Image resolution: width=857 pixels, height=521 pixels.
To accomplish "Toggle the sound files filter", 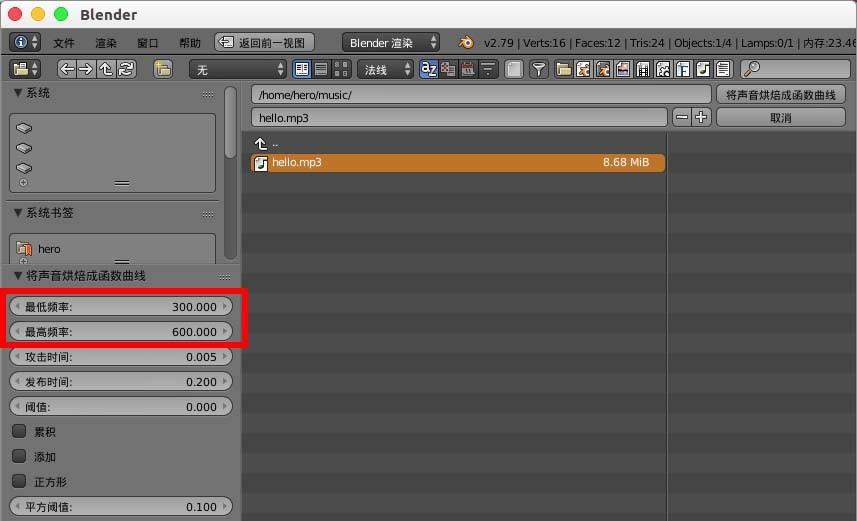I will point(703,69).
